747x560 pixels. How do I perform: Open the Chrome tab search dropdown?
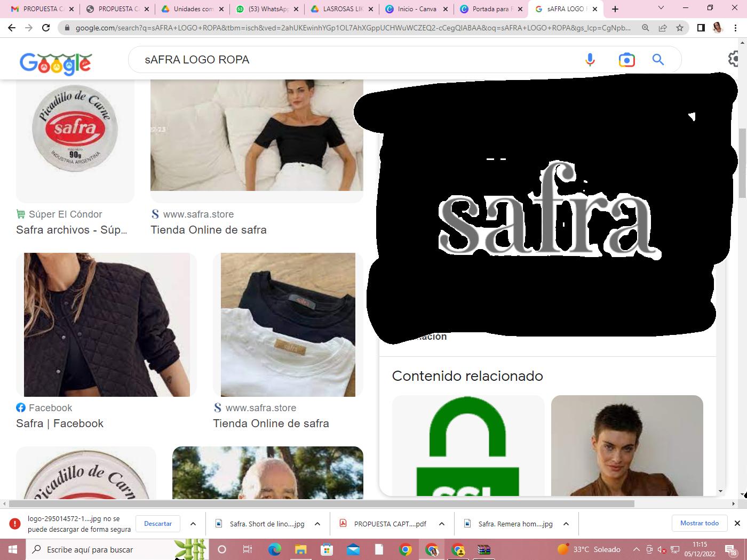tap(661, 8)
